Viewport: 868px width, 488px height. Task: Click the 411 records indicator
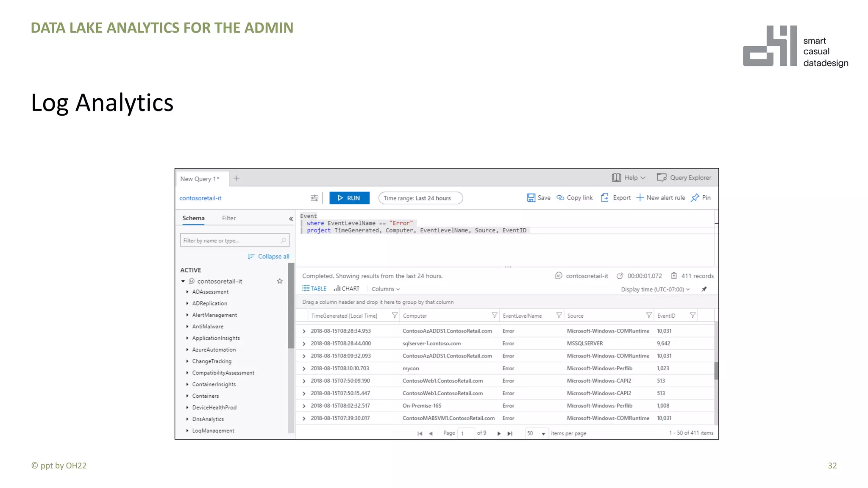pyautogui.click(x=693, y=276)
